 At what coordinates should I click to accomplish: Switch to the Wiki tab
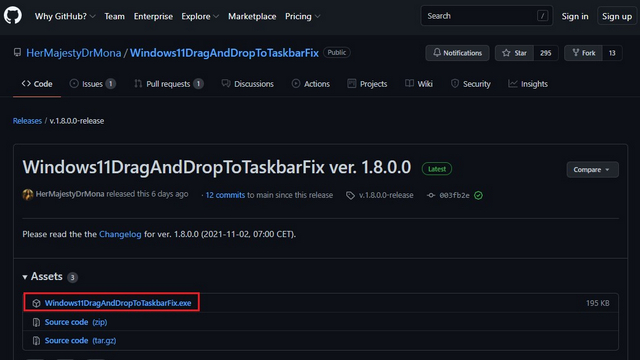pos(419,84)
